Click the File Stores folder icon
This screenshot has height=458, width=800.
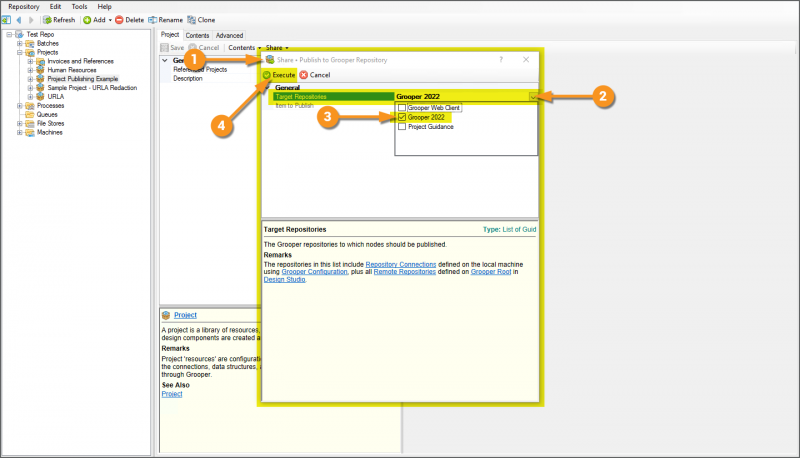pyautogui.click(x=30, y=123)
